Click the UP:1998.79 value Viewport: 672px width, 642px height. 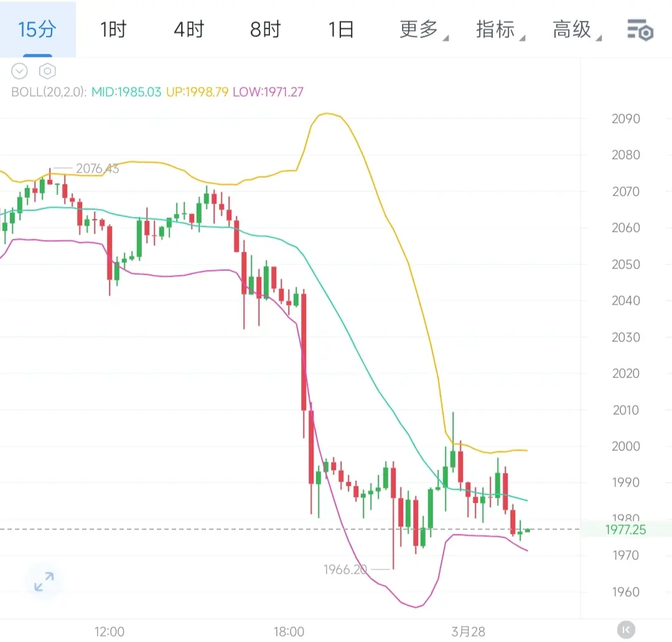click(197, 92)
